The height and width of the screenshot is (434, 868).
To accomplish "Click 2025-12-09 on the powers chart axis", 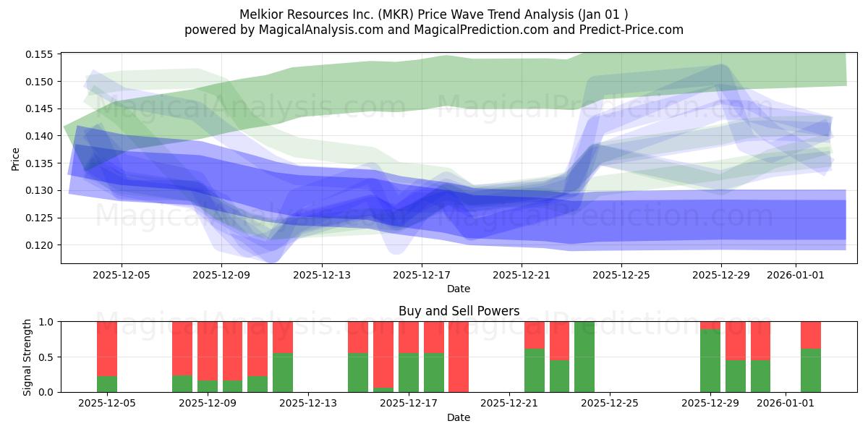I will 208,404.
